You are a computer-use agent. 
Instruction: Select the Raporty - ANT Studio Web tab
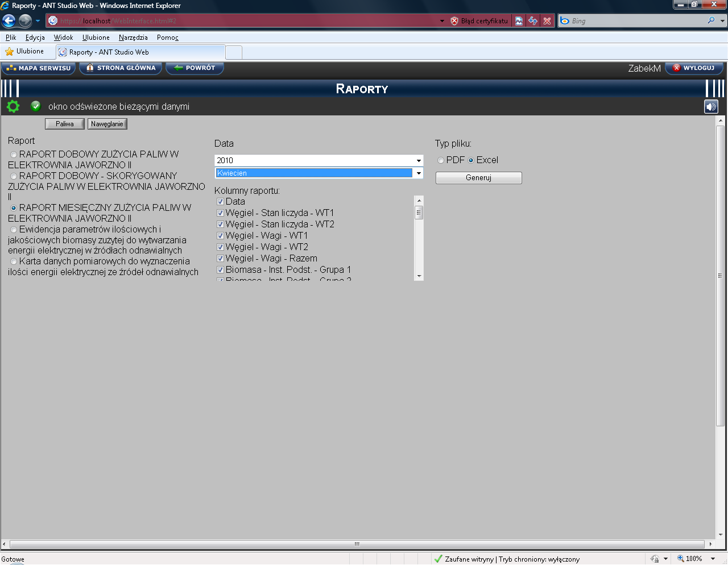pyautogui.click(x=140, y=52)
